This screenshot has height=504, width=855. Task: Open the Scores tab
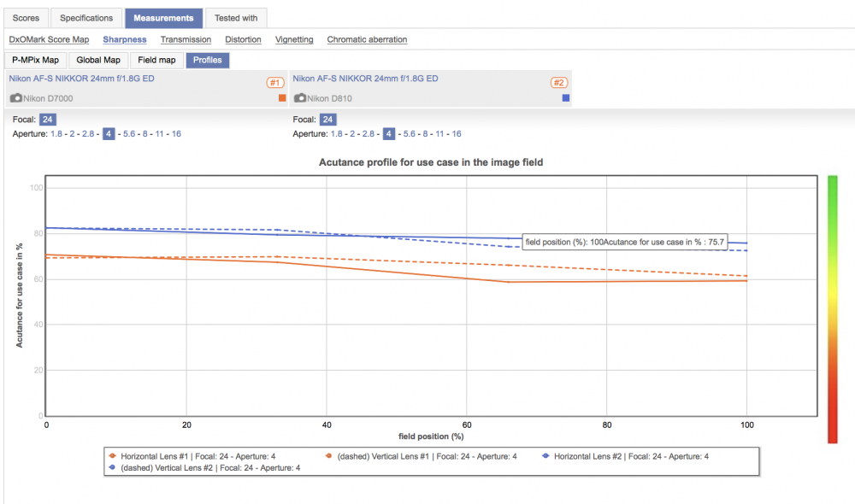pos(27,18)
